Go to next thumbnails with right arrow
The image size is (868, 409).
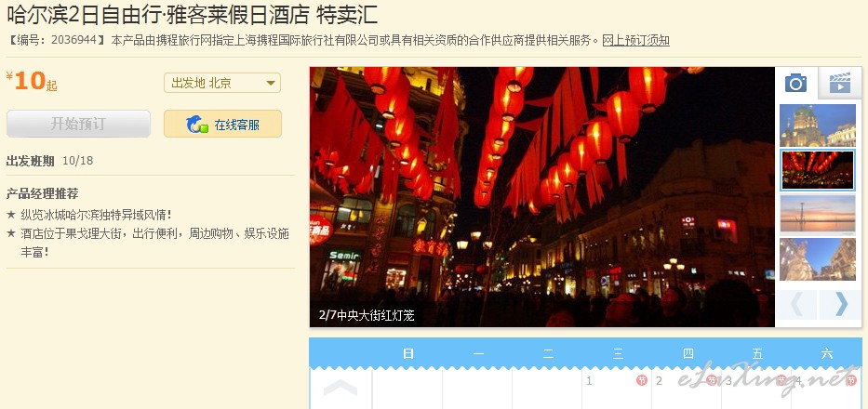coord(841,304)
